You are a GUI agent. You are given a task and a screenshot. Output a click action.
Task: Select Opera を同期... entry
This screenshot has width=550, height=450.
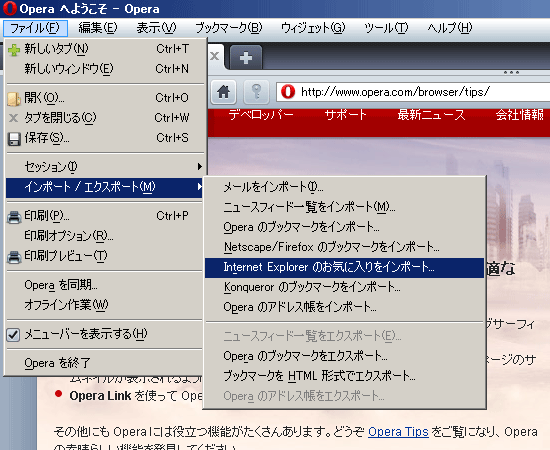[105, 285]
